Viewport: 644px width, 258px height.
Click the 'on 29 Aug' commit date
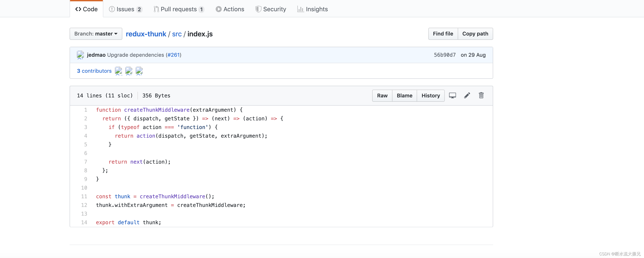(x=473, y=55)
